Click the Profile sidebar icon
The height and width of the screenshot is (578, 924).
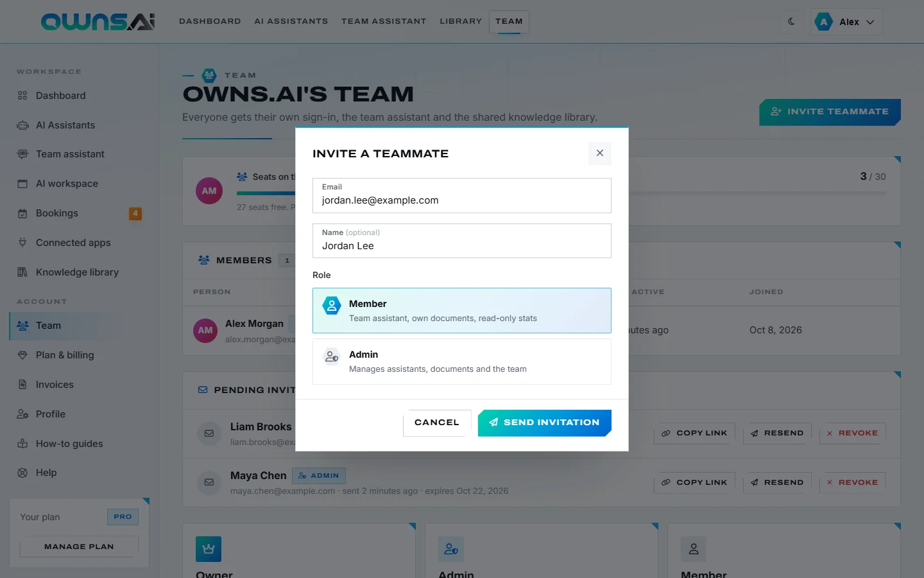coord(22,414)
